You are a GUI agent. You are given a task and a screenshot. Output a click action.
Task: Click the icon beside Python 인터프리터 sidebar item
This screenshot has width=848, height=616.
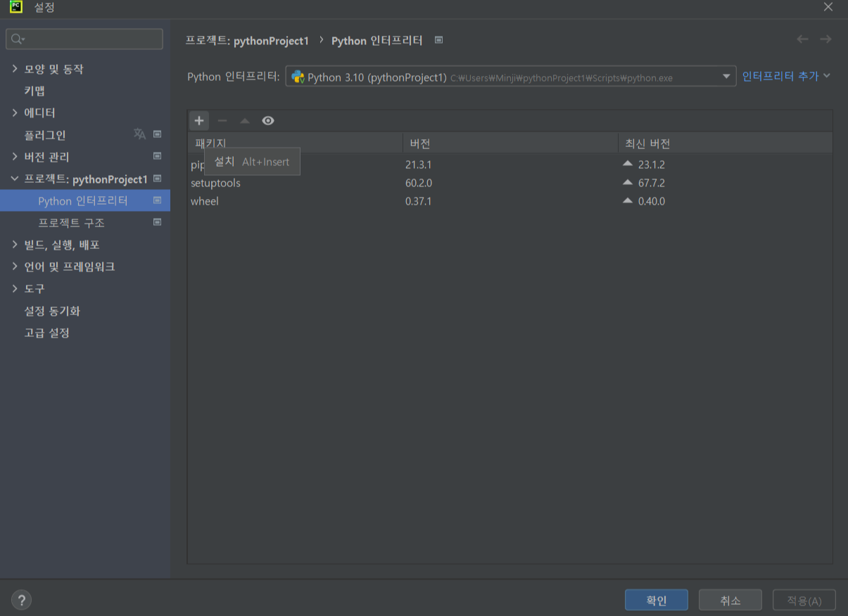[157, 200]
